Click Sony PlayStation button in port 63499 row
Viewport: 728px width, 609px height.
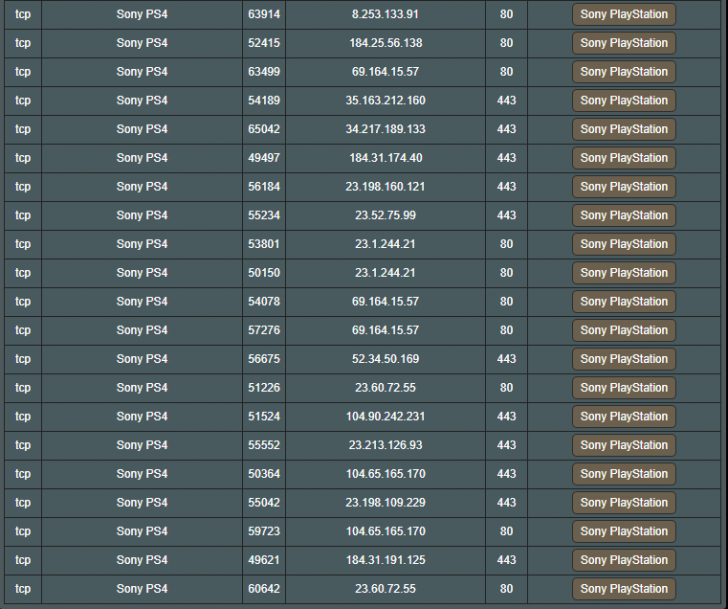624,72
